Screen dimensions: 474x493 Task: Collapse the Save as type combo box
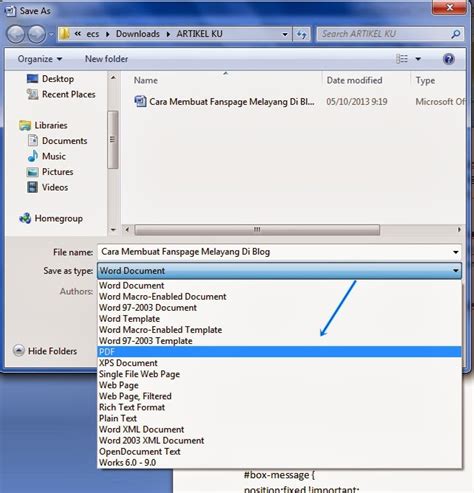(x=279, y=271)
